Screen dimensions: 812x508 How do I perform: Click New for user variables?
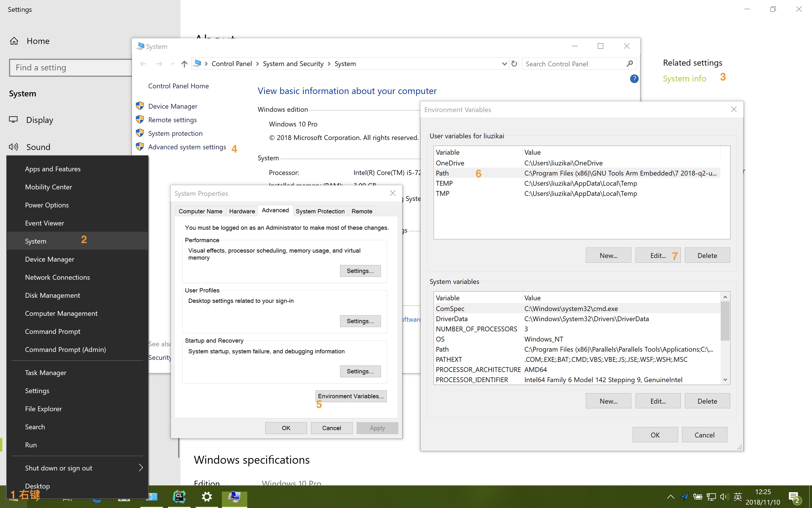point(608,255)
